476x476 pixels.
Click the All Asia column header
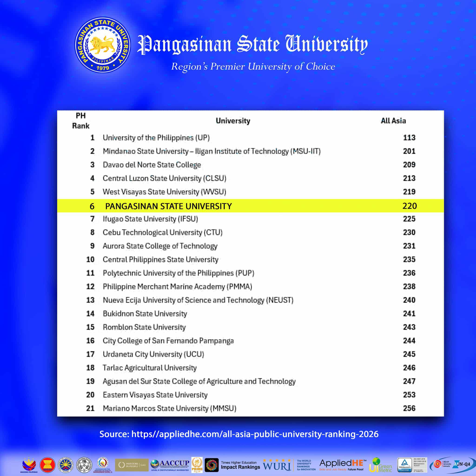[393, 121]
